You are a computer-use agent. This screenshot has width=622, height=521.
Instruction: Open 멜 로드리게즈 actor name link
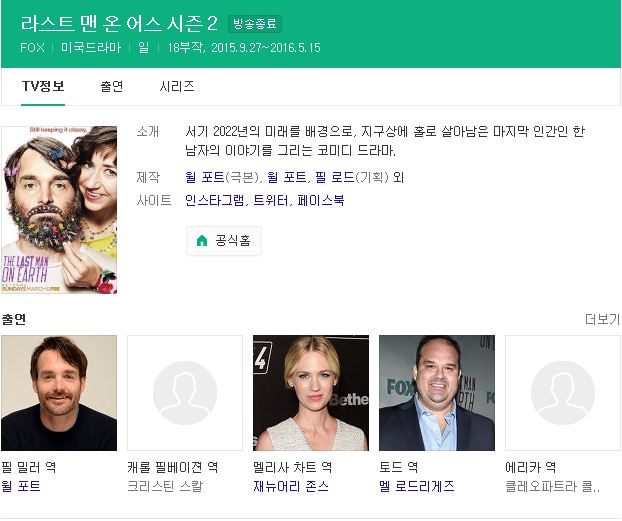417,487
